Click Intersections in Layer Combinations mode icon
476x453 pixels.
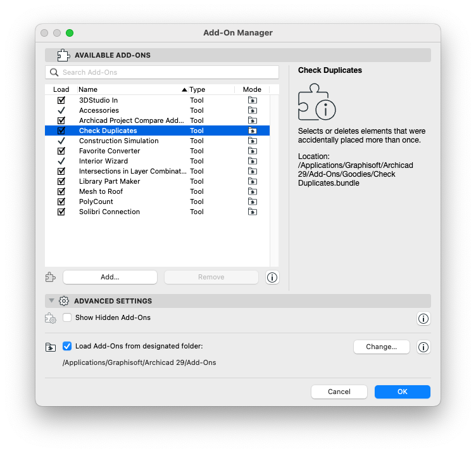(x=253, y=171)
